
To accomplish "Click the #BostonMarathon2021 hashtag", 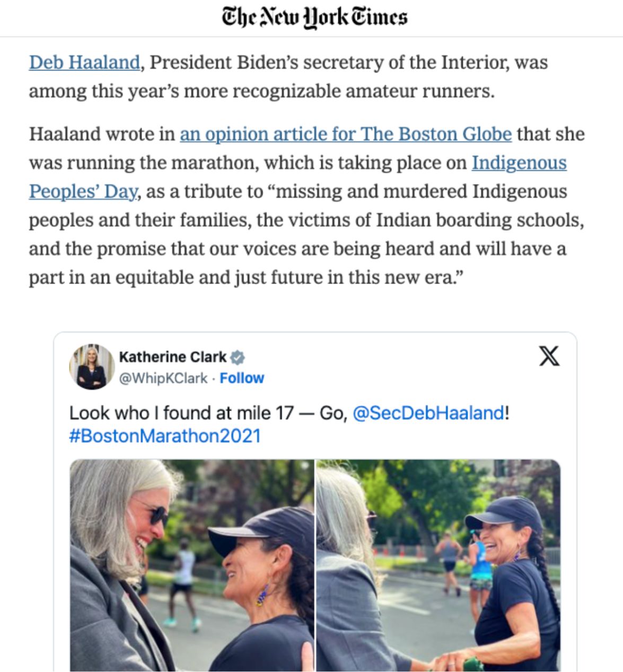I will tap(165, 436).
